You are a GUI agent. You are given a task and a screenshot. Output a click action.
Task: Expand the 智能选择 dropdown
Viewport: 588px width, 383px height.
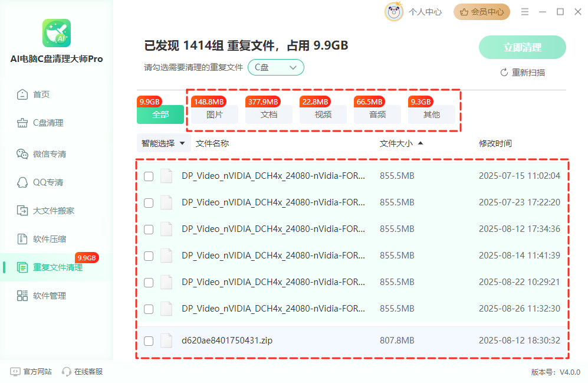point(163,143)
